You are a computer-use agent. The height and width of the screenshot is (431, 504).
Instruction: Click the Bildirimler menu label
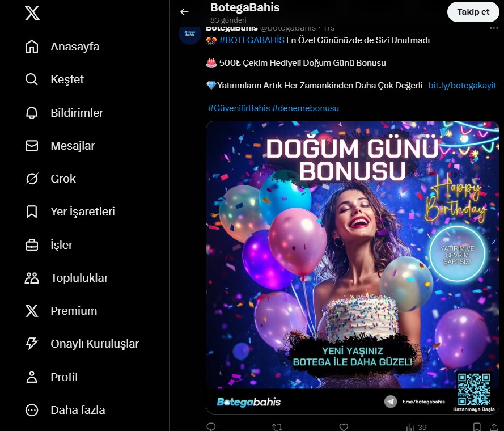[x=77, y=113]
